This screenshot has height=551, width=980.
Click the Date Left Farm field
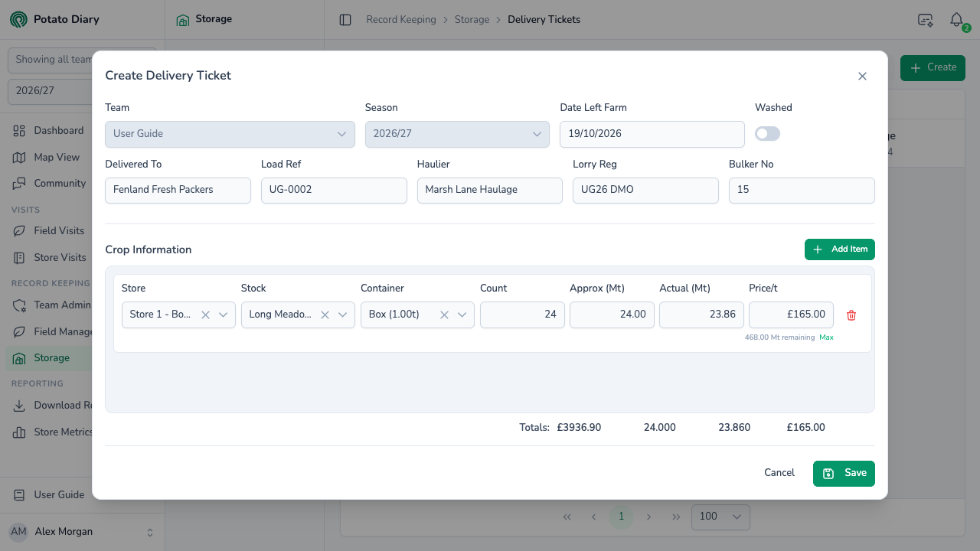[x=652, y=134]
